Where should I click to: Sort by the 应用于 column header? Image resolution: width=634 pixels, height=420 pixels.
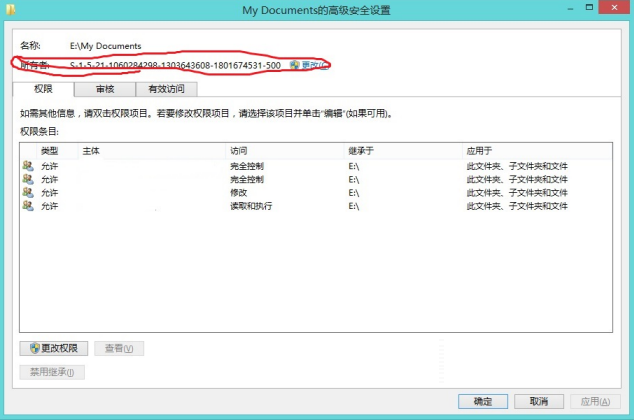[478, 150]
